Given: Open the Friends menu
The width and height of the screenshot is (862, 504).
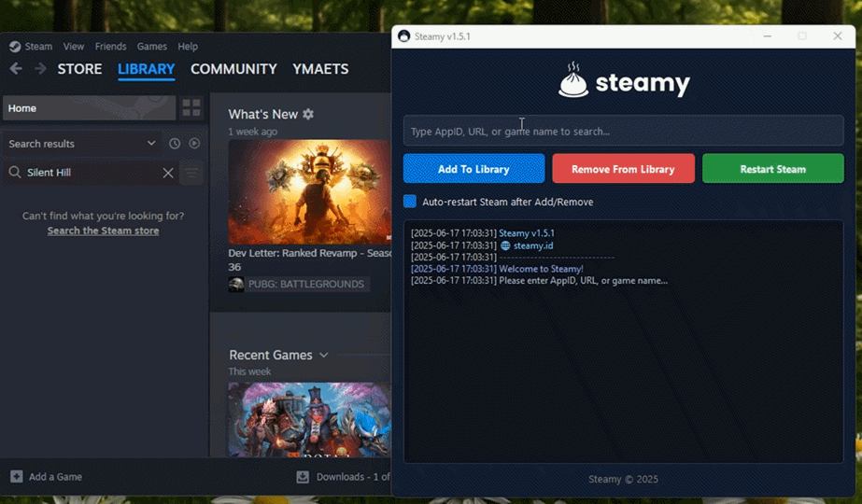Looking at the screenshot, I should pos(110,47).
